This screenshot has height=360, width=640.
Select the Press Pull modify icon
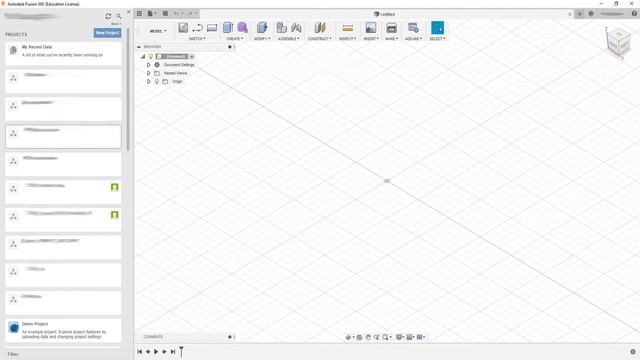[x=262, y=27]
